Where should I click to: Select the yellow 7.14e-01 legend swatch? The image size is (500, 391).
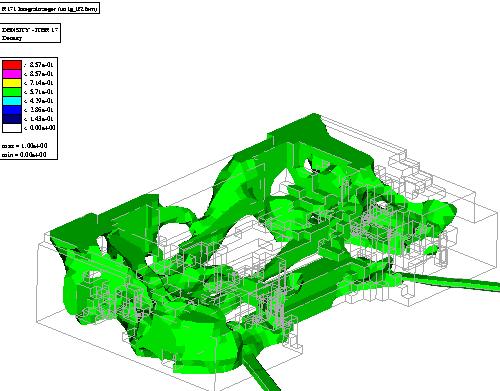tap(12, 83)
